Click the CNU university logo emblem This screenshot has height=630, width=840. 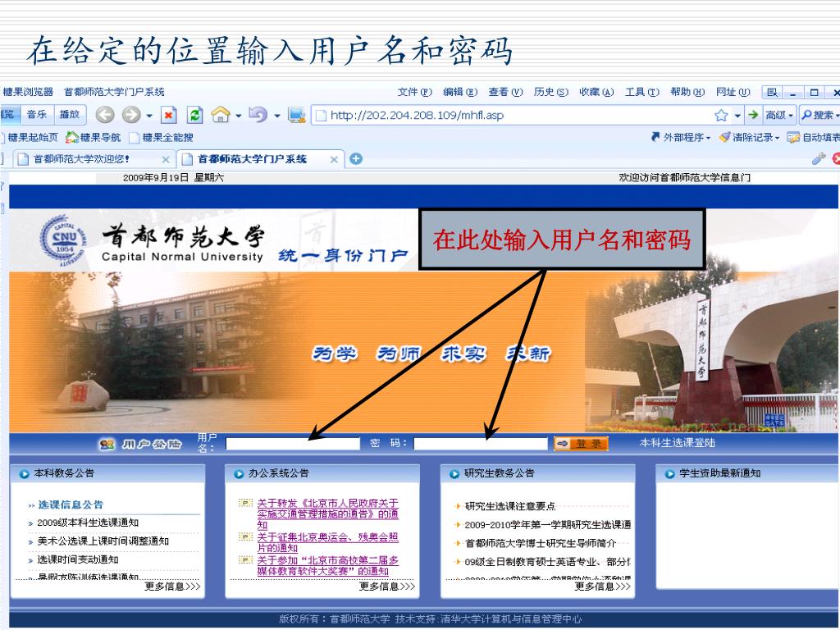63,240
